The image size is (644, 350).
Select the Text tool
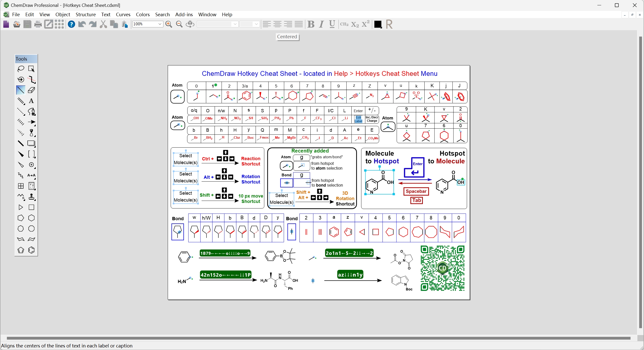tap(31, 101)
